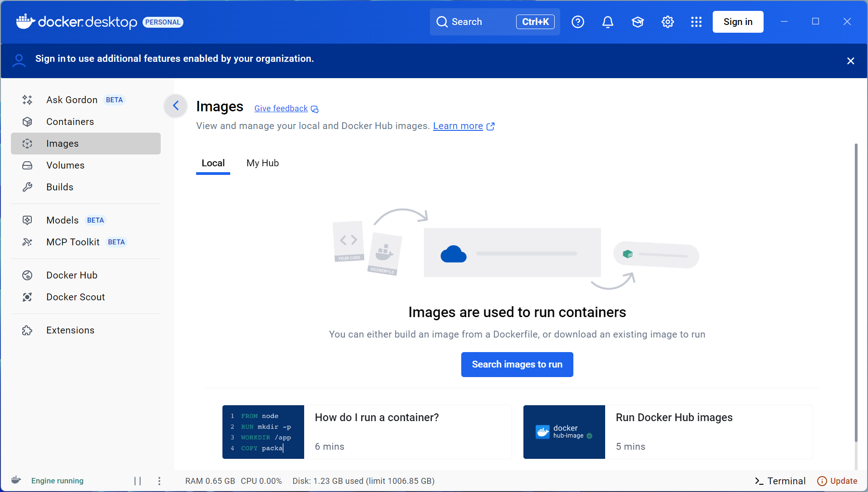Collapse the sidebar with the chevron button
The height and width of the screenshot is (492, 868).
176,106
